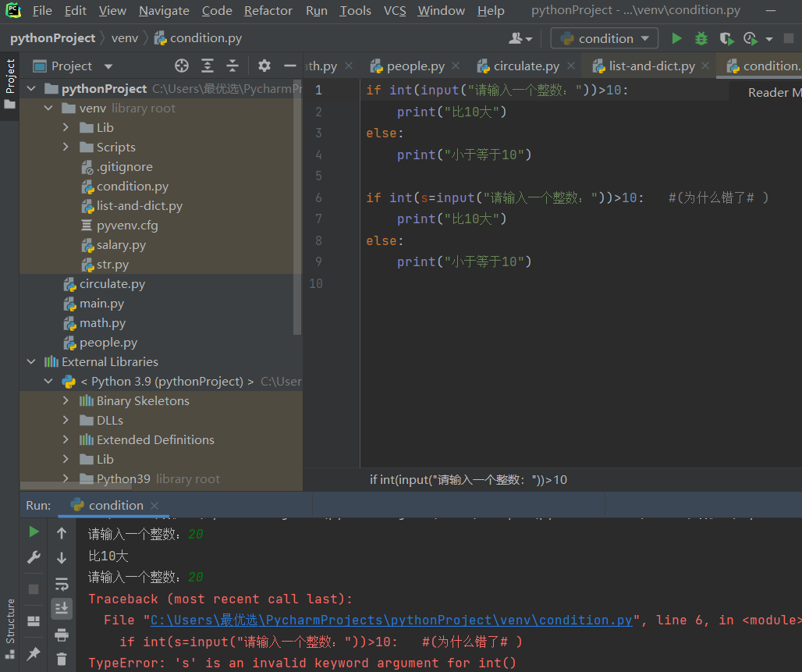Run the condition configuration with green play button

(676, 38)
